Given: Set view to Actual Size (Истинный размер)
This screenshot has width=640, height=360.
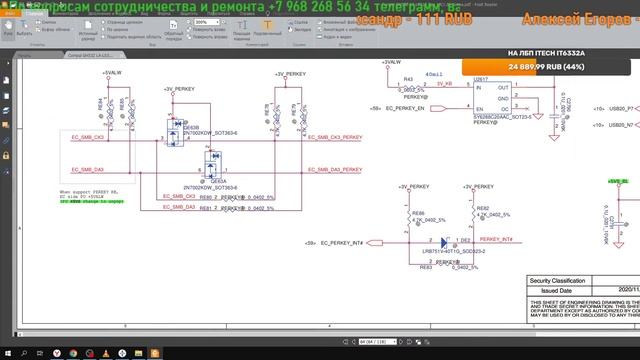Looking at the screenshot, I should click(88, 30).
